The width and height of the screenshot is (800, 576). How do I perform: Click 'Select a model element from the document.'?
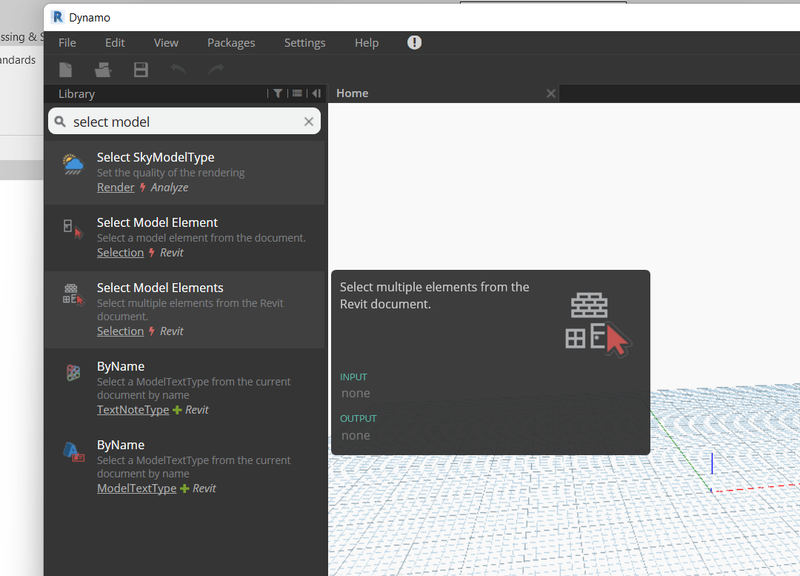coord(202,238)
